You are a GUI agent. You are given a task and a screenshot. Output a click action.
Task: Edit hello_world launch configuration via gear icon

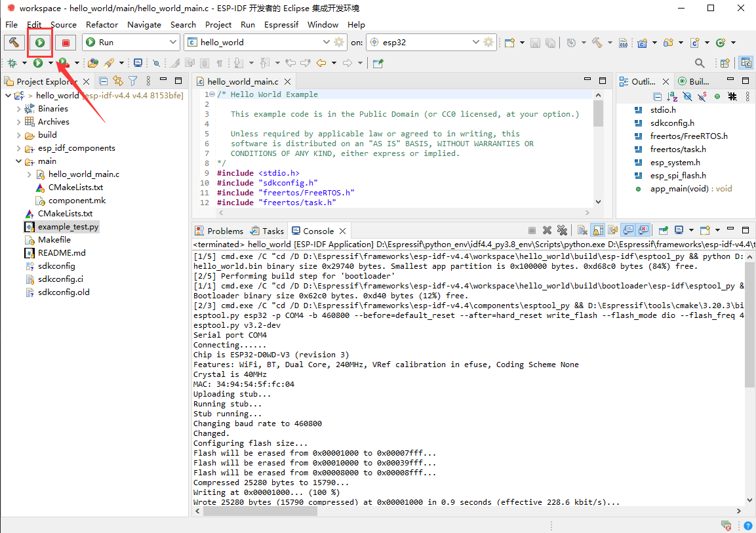pyautogui.click(x=340, y=43)
